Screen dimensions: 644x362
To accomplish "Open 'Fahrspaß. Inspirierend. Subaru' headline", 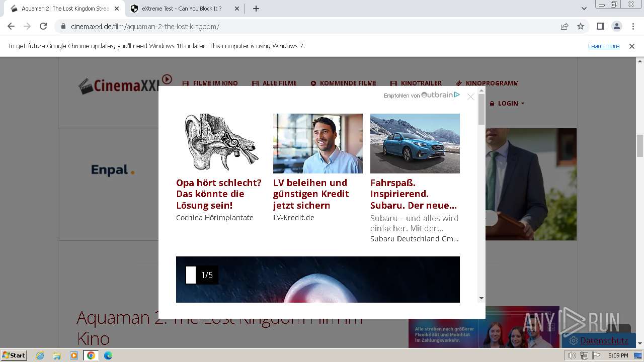I will [x=414, y=194].
